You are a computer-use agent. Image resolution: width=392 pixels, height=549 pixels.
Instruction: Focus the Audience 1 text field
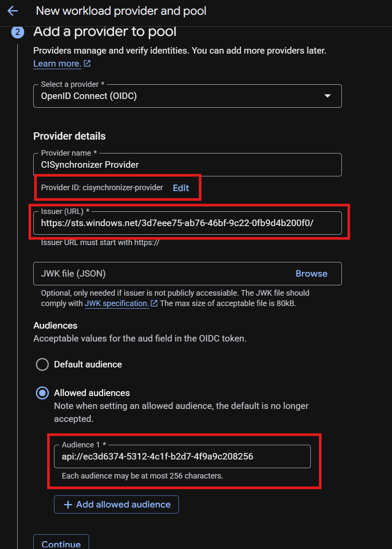(x=182, y=456)
